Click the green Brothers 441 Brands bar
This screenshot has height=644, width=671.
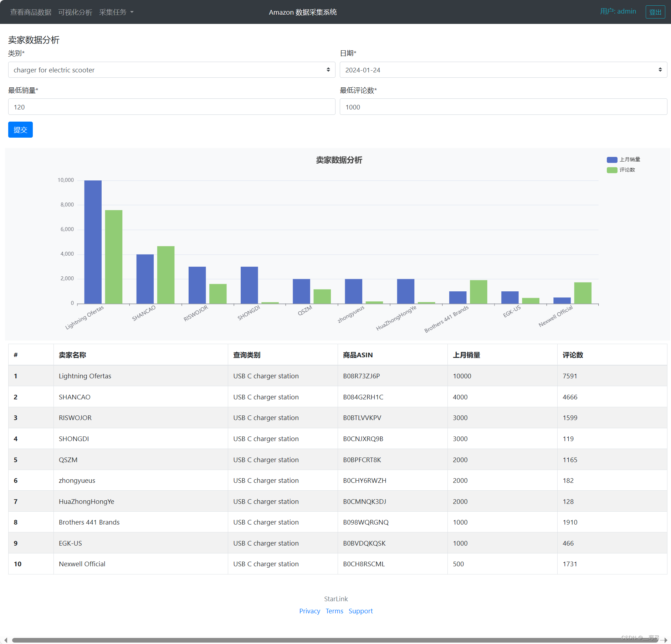coord(478,292)
